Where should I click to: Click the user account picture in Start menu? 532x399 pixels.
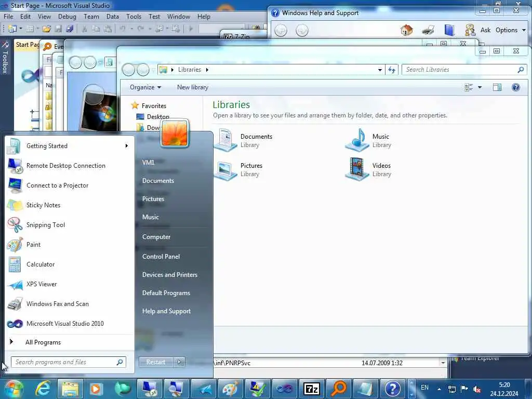tap(175, 134)
